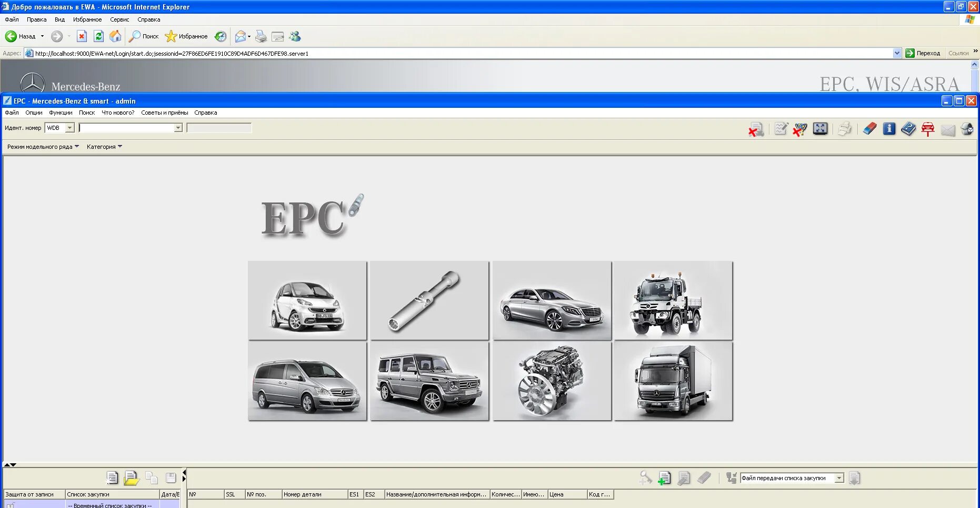
Task: Click the Номер детали column header
Action: [x=315, y=494]
